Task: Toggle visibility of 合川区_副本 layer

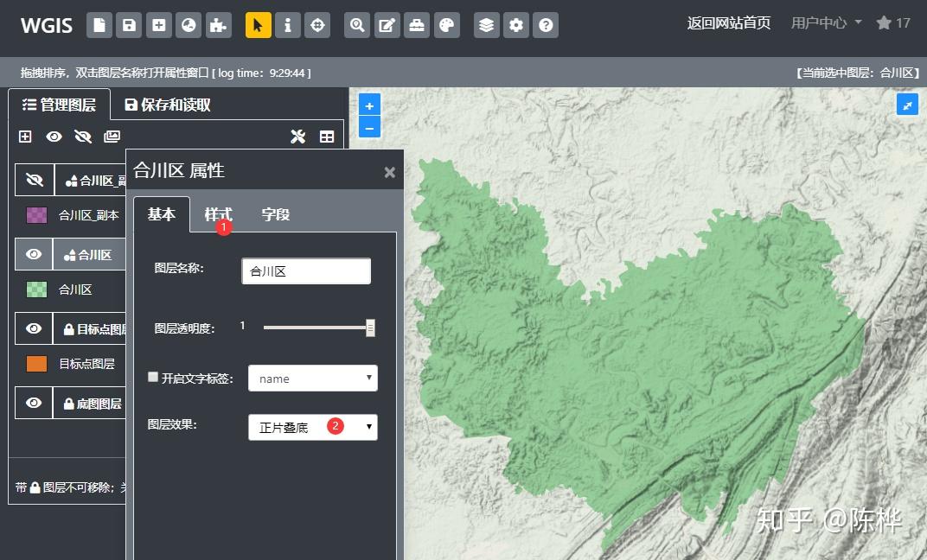Action: click(35, 180)
